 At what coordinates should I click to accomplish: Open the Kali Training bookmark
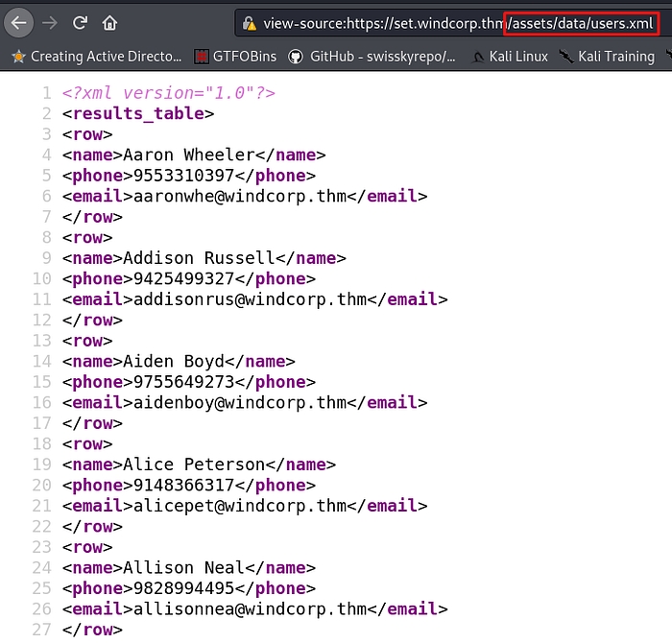(x=615, y=57)
